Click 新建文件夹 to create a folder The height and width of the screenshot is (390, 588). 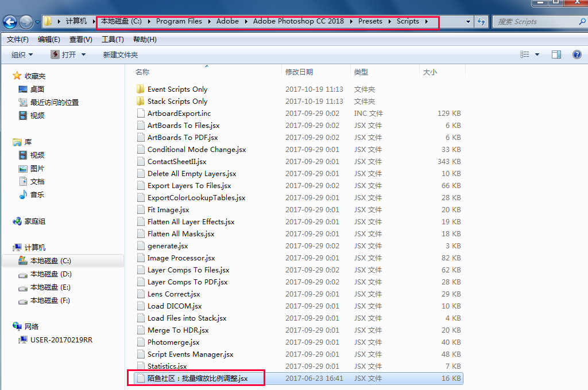[x=121, y=55]
